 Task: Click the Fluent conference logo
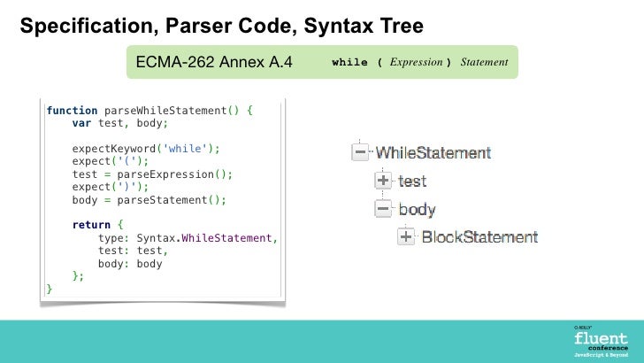coord(601,342)
